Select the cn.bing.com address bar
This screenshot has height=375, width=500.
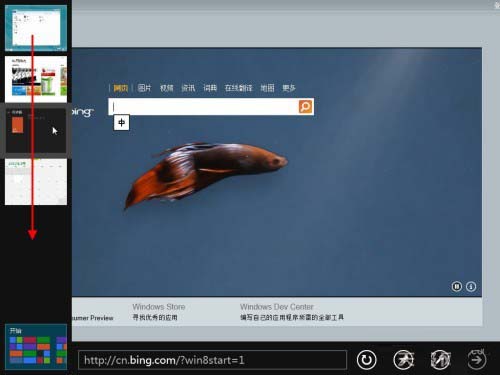pos(212,360)
